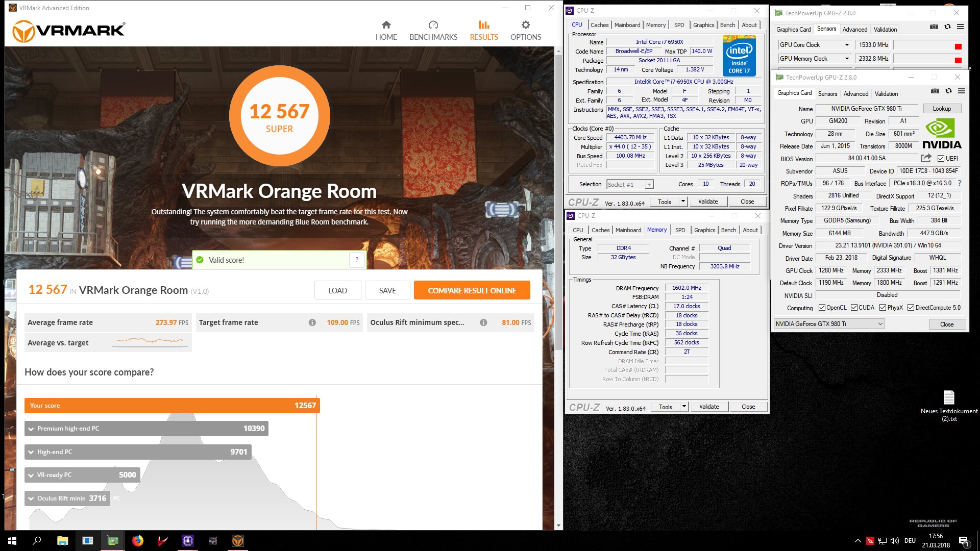Click Average vs. target frame rate graph
This screenshot has height=551, width=980.
pos(150,342)
